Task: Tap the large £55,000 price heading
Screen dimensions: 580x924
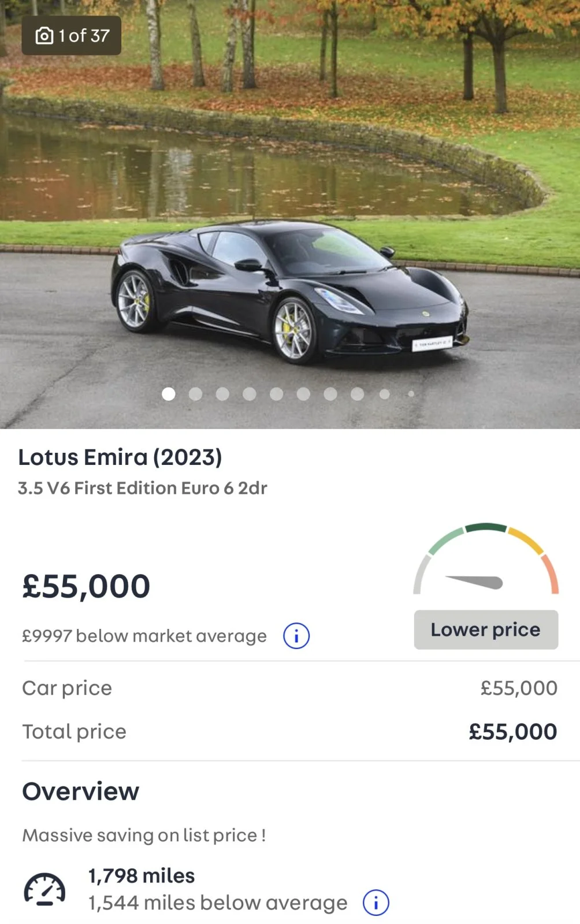Action: (x=86, y=586)
